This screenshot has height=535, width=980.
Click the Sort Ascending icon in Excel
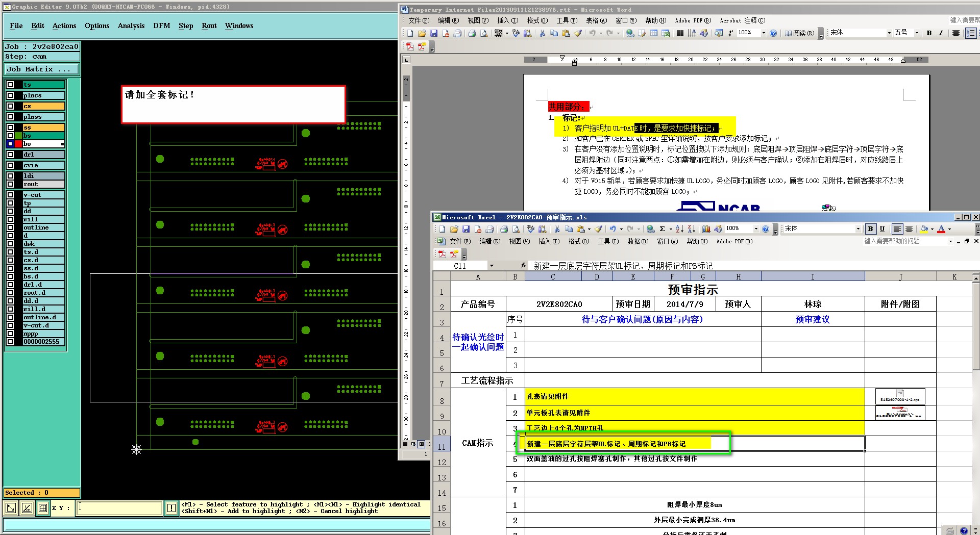pos(679,229)
